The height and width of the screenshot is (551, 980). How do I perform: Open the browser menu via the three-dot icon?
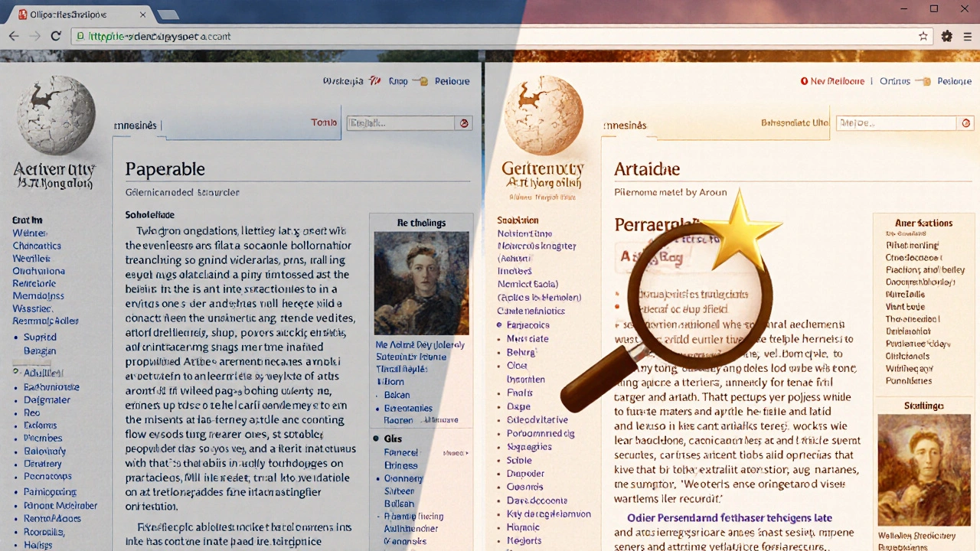[x=966, y=36]
